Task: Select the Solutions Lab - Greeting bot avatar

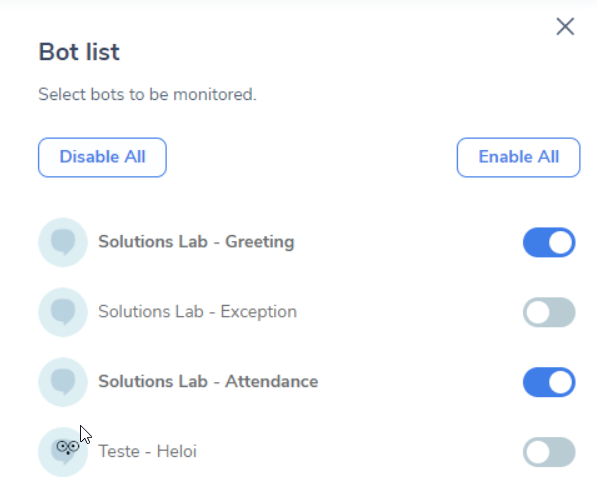Action: tap(63, 242)
